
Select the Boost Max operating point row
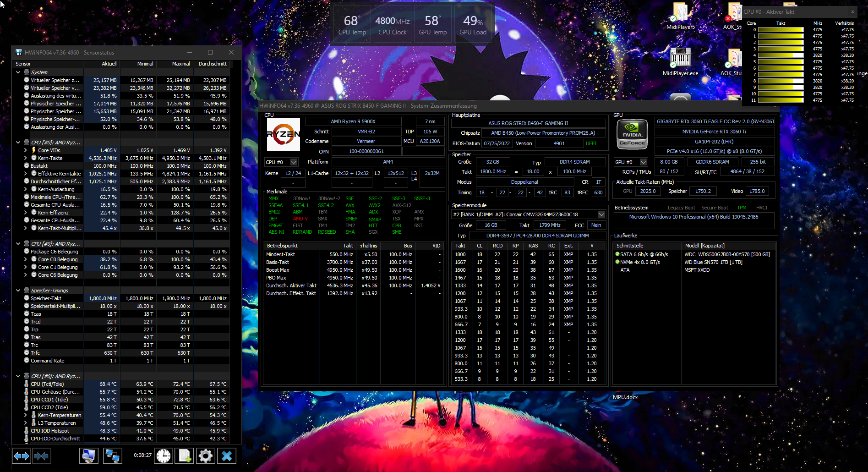(x=354, y=270)
